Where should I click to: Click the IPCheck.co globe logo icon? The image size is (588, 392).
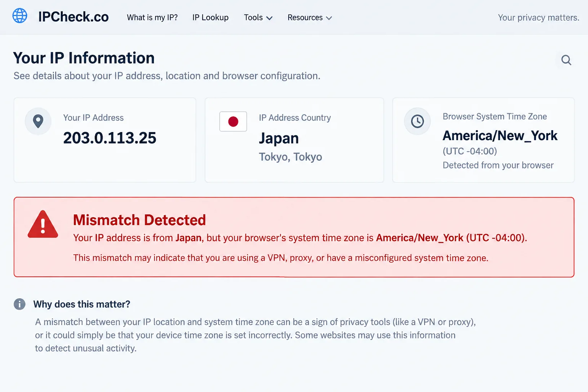point(20,16)
